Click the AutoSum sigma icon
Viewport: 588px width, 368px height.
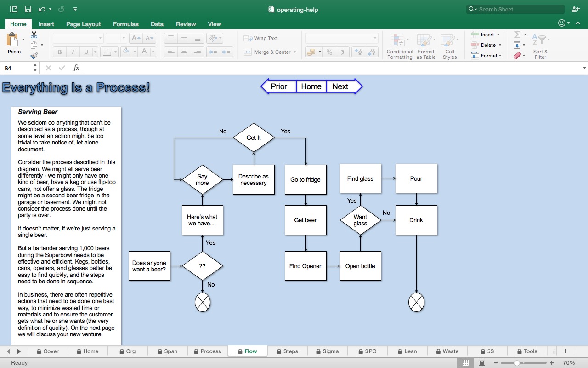point(517,34)
